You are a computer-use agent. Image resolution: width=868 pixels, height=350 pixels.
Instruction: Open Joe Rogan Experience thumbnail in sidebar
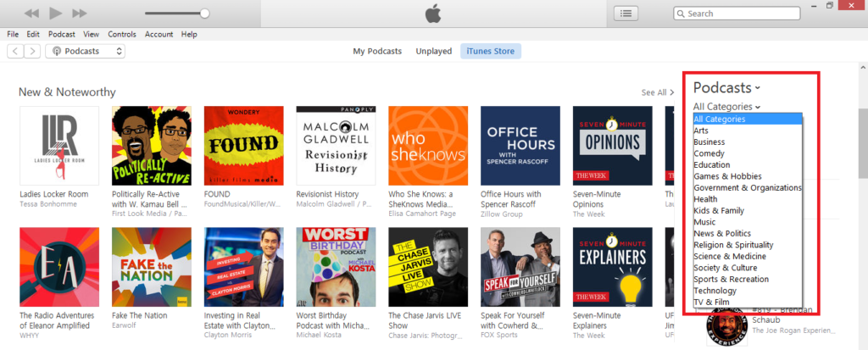point(726,325)
